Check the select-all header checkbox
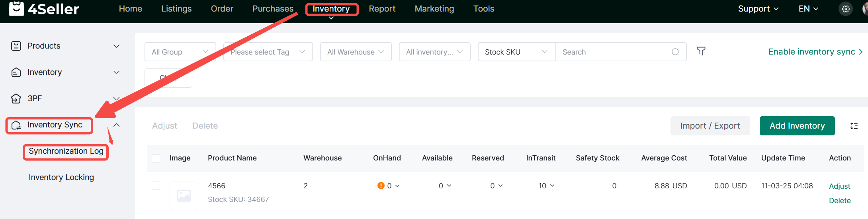The width and height of the screenshot is (868, 219). tap(156, 158)
